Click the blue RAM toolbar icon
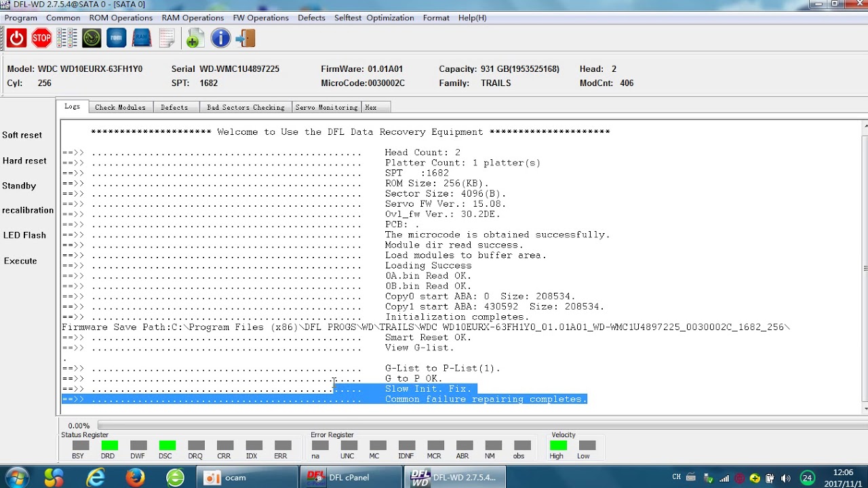 pos(142,39)
